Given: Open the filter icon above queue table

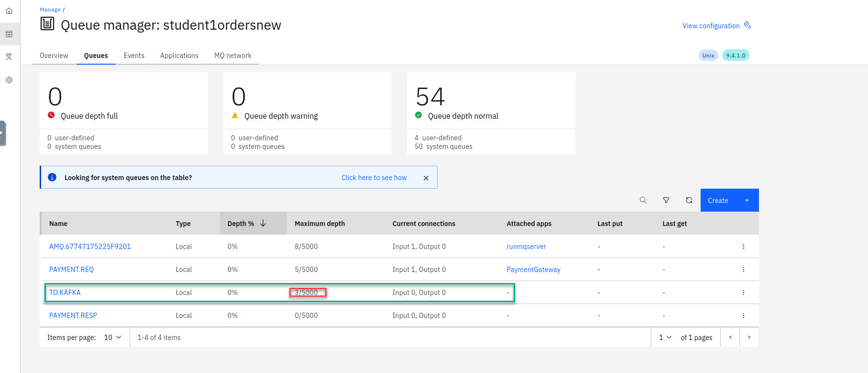Looking at the screenshot, I should [666, 200].
